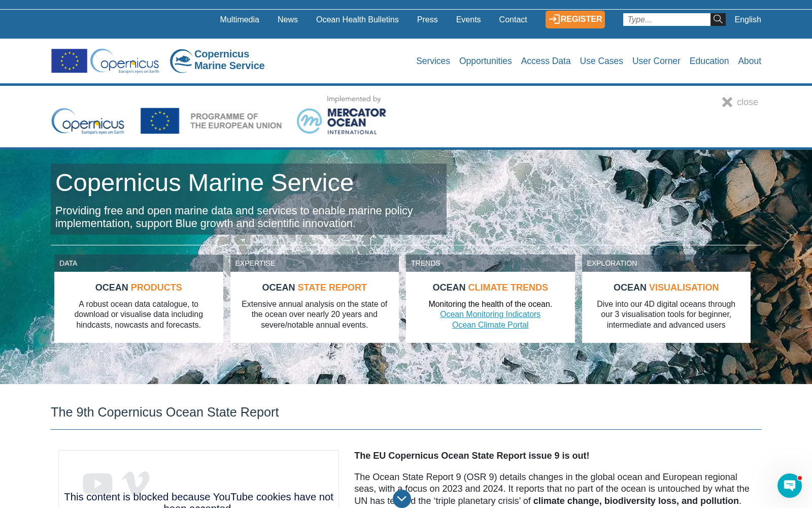The image size is (812, 508).
Task: Open the Opportunities menu
Action: [x=485, y=61]
